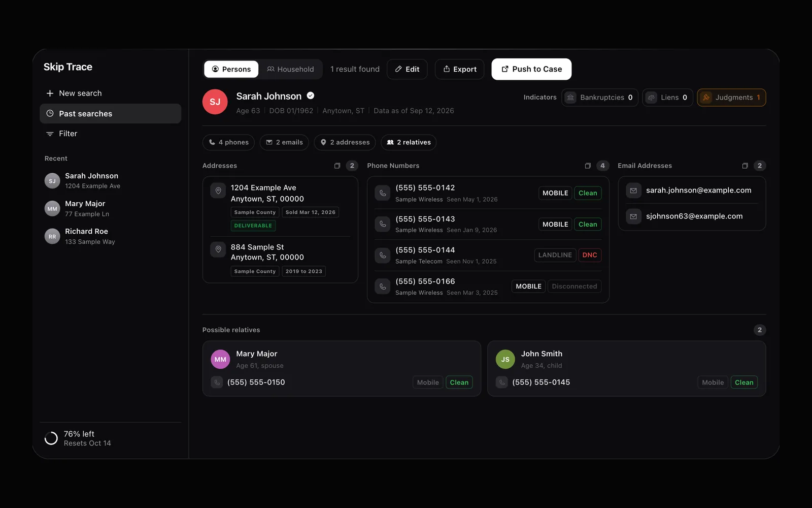Viewport: 812px width, 508px height.
Task: Click the phone icon beside (555) 555-0166
Action: [x=383, y=287]
